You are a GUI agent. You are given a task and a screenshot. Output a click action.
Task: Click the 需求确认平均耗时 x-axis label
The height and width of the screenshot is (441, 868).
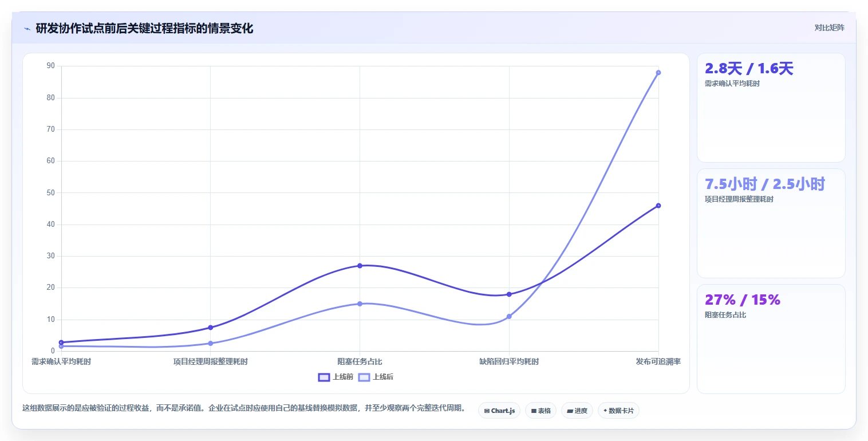[x=61, y=362]
